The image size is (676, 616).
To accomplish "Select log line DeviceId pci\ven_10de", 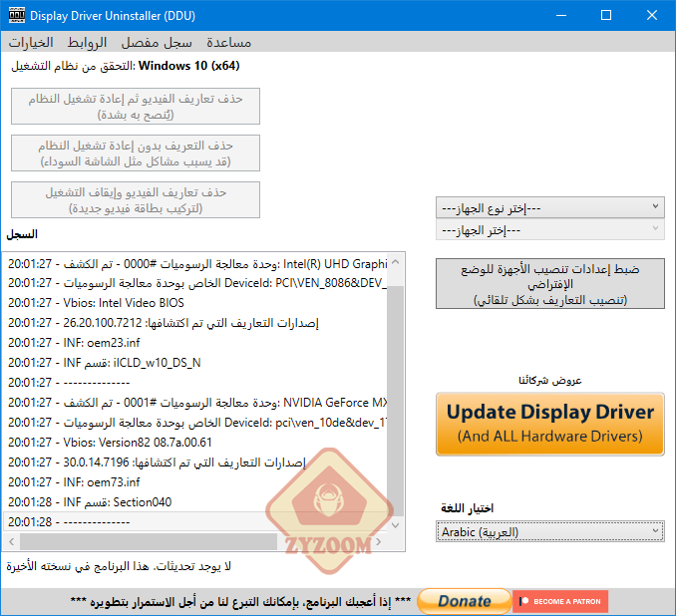I will click(195, 423).
